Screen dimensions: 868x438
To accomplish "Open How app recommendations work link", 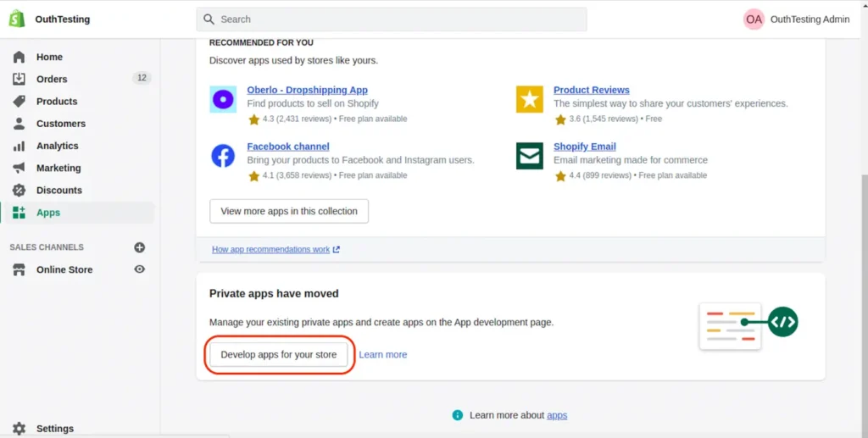I will point(275,249).
